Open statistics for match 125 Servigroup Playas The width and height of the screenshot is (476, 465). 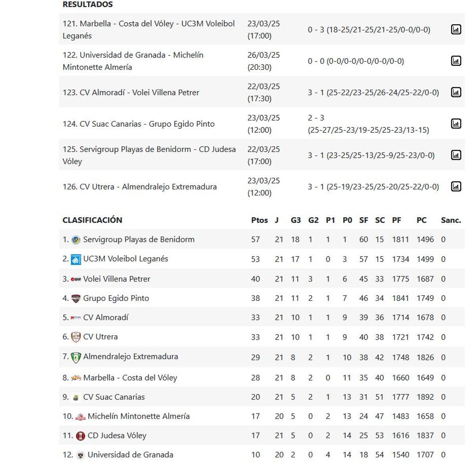coord(457,155)
